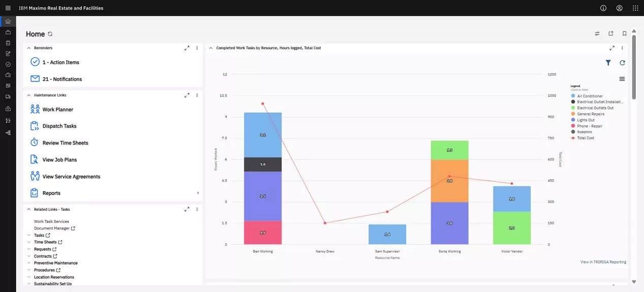Screen dimensions: 644x292
Task: Click the refresh icon beside Home
Action: coord(50,34)
